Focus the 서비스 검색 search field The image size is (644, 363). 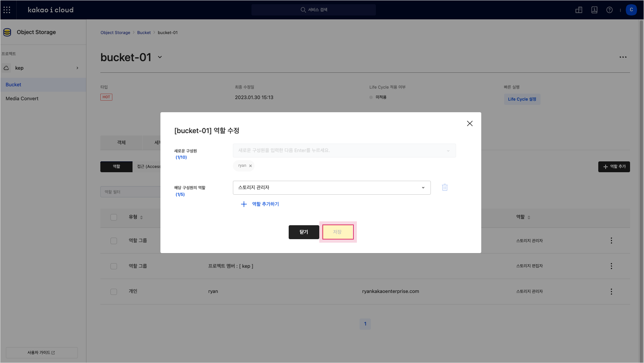[313, 10]
